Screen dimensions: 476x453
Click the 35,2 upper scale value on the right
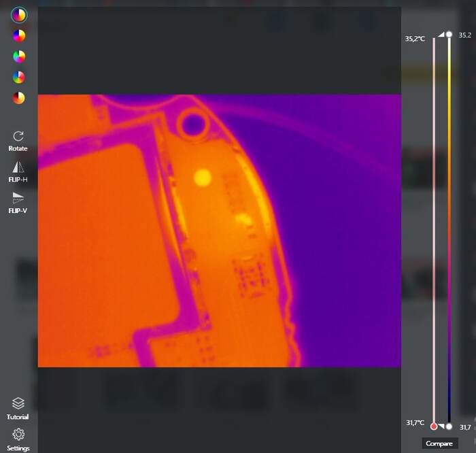464,35
